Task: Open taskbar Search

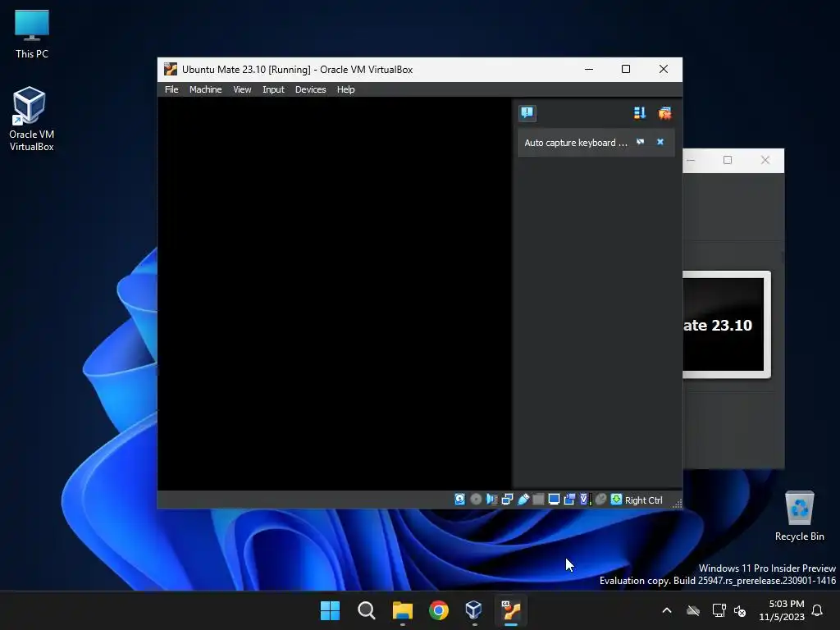Action: (367, 610)
